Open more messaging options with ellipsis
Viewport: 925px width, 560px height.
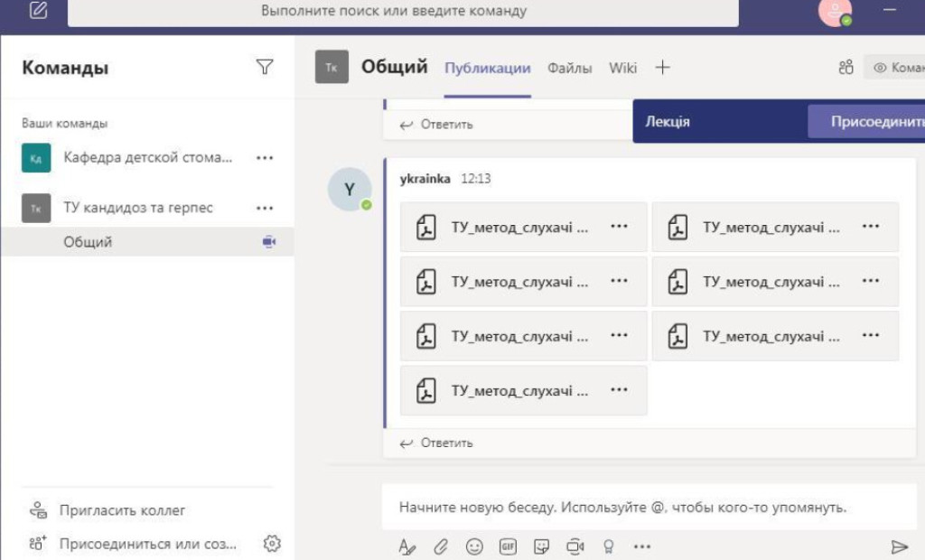(641, 546)
